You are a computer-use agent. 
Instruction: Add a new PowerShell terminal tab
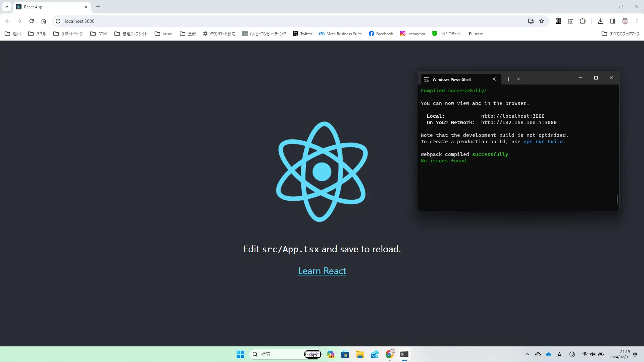(x=508, y=79)
